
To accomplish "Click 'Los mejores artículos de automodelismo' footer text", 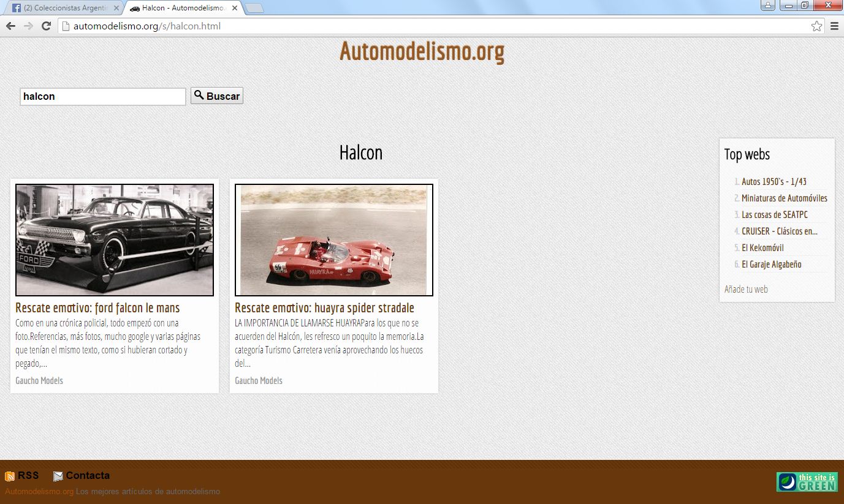I will click(148, 491).
